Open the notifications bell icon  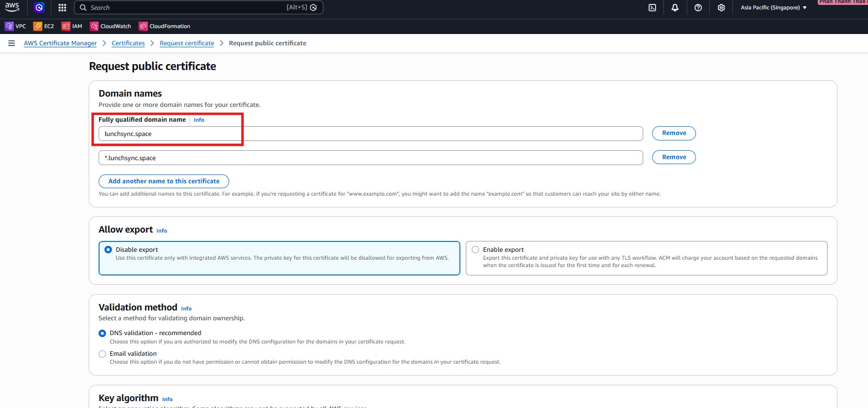click(675, 7)
